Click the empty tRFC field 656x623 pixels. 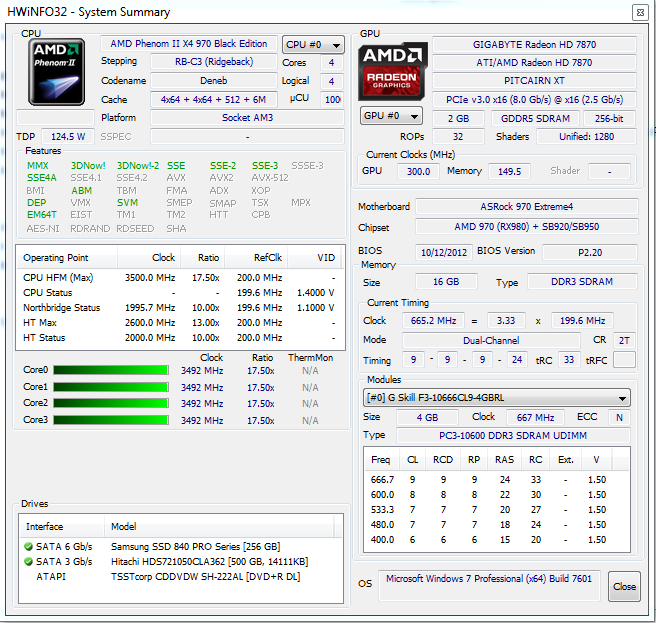click(x=624, y=359)
